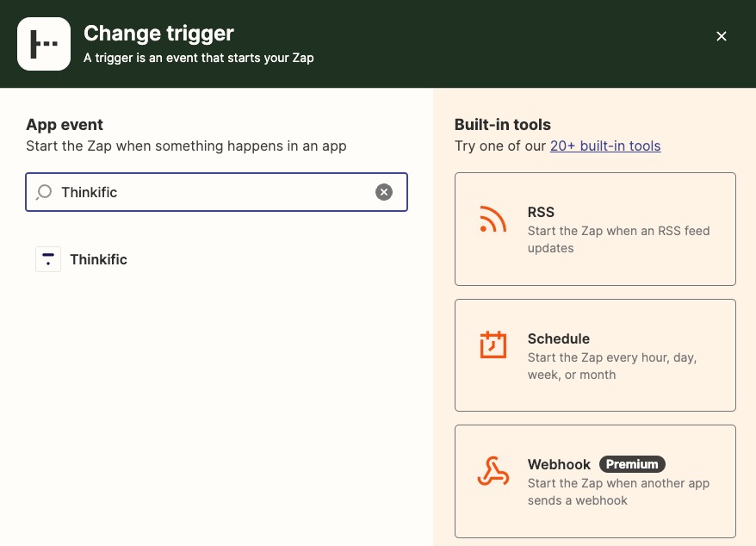
Task: Click the Webhook icon
Action: [493, 471]
